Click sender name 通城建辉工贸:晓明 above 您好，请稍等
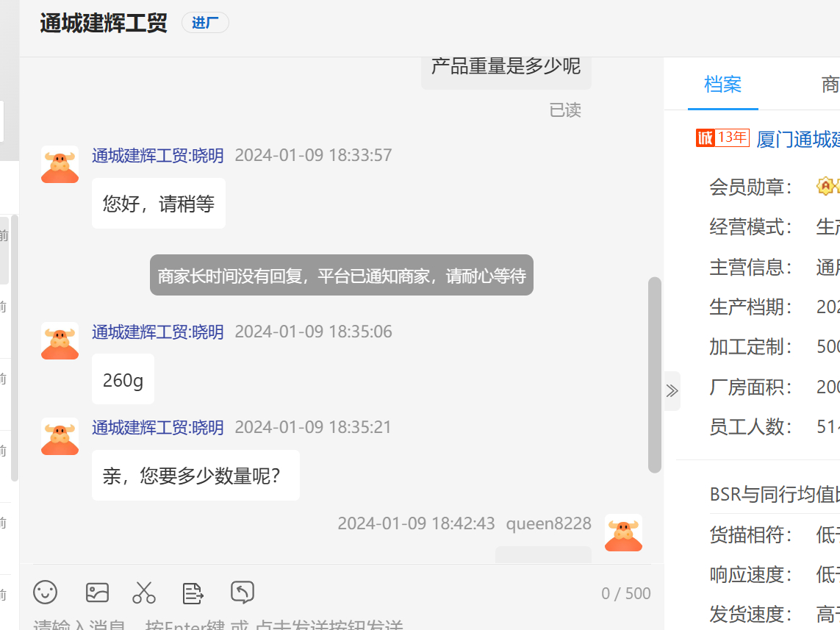This screenshot has width=840, height=630. (x=157, y=155)
